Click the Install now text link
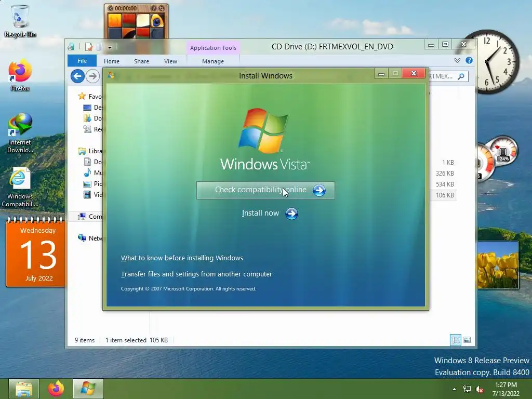The height and width of the screenshot is (399, 532). click(260, 213)
